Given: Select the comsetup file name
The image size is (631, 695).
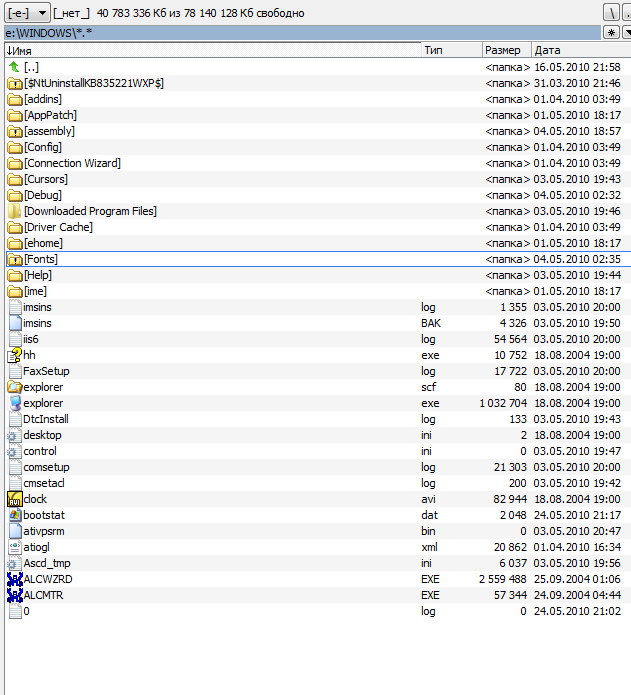Looking at the screenshot, I should (x=47, y=467).
